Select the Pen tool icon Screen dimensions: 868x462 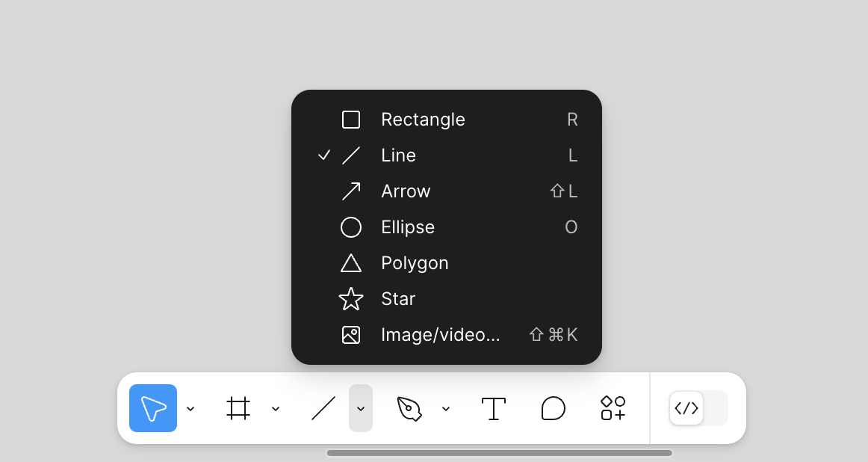pos(409,408)
